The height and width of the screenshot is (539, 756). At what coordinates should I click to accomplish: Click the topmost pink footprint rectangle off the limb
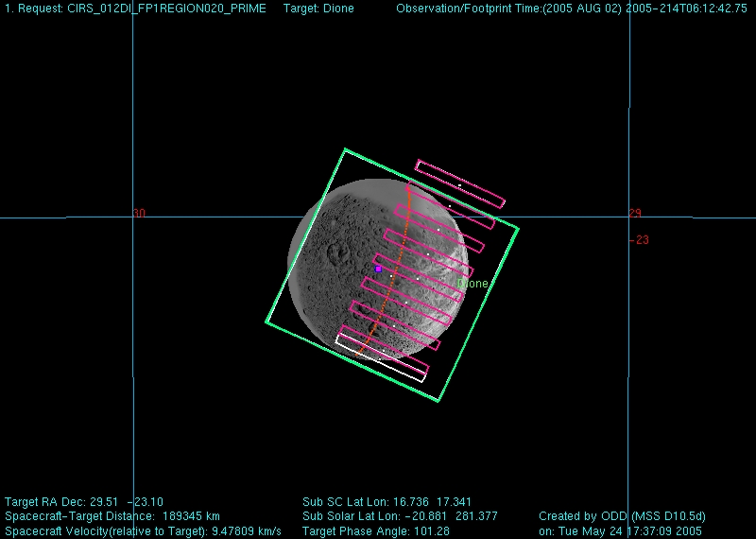click(x=460, y=183)
